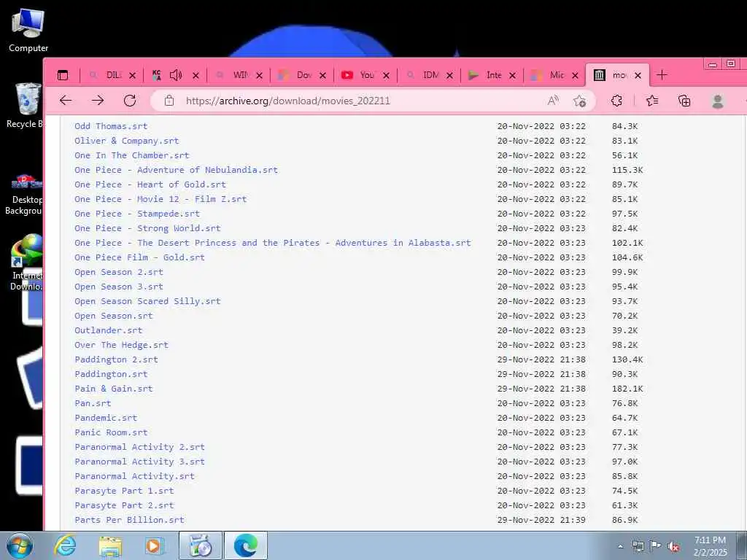Viewport: 747px width, 560px height.
Task: Click the browser Forward arrow
Action: [x=98, y=101]
